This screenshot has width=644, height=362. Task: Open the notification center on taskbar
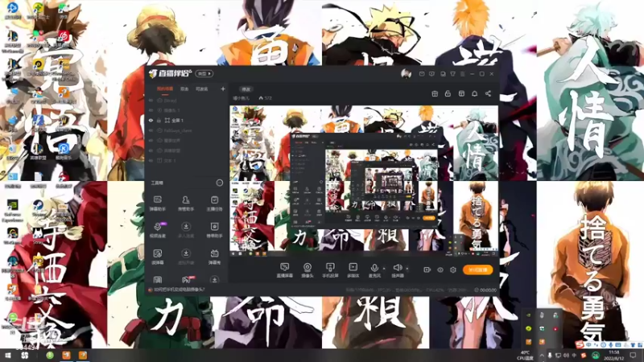633,356
